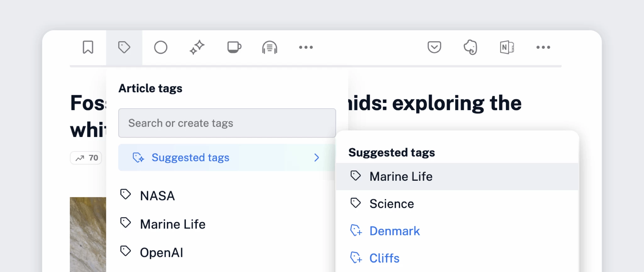Expand the Suggested tags chevron arrow
The width and height of the screenshot is (644, 272).
317,157
